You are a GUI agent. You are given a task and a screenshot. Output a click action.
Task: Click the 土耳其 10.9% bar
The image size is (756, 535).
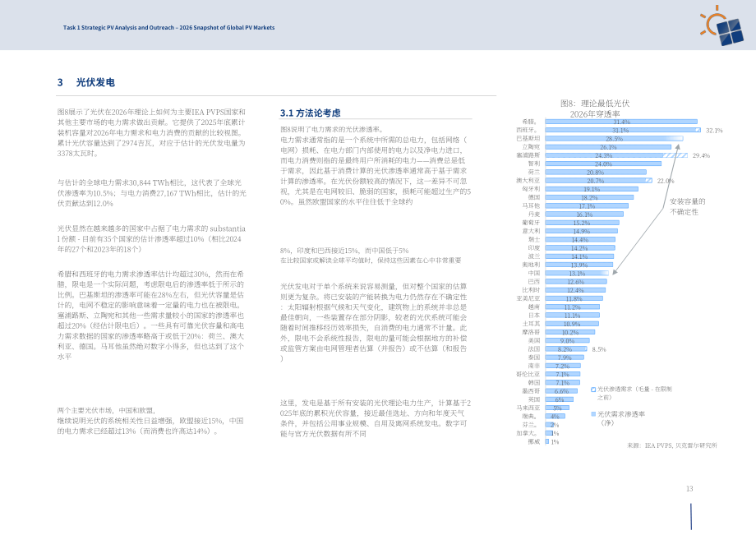click(572, 324)
